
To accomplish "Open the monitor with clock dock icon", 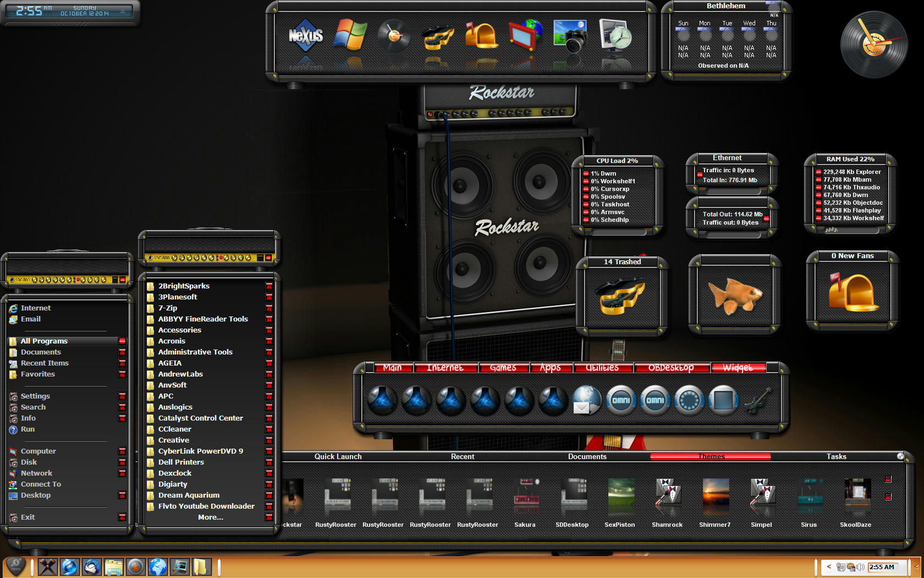I will 615,35.
